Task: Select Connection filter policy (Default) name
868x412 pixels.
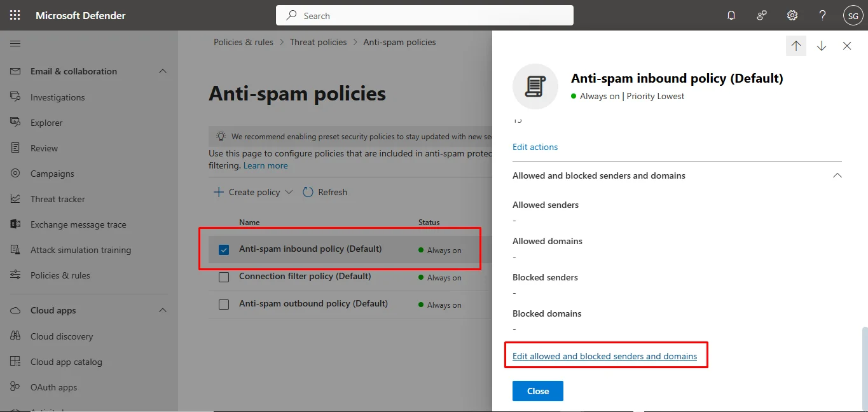Action: coord(305,276)
